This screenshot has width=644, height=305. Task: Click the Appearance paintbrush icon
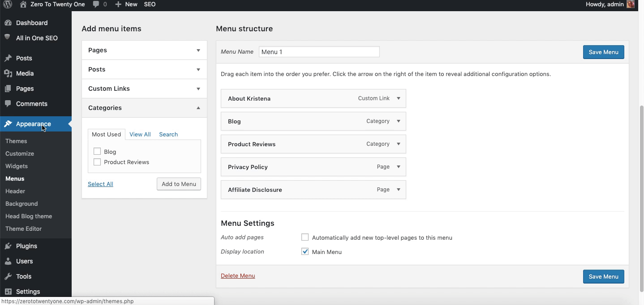(8, 124)
